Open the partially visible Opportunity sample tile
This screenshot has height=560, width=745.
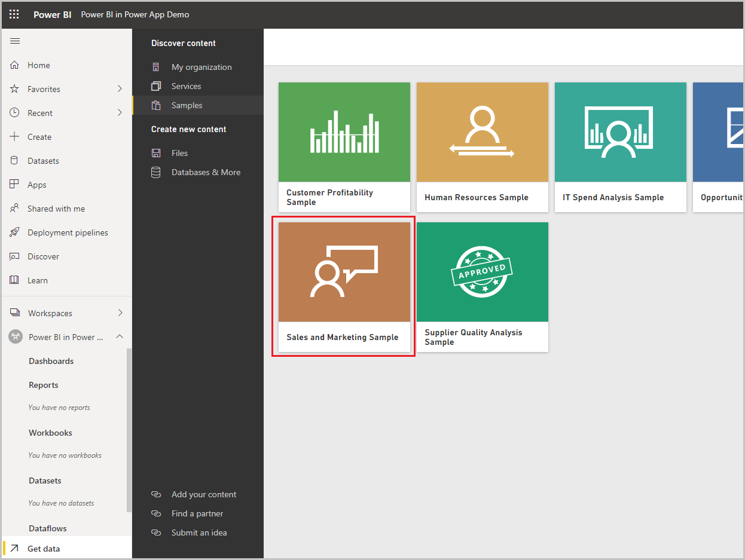[x=718, y=147]
